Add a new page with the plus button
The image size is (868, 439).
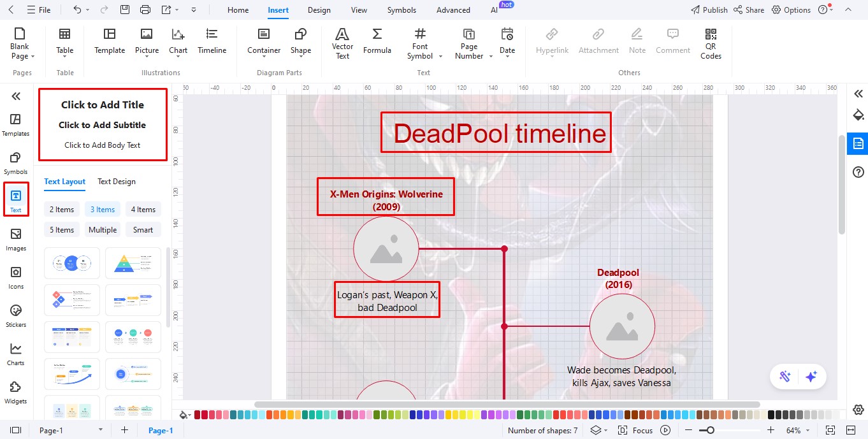click(124, 431)
